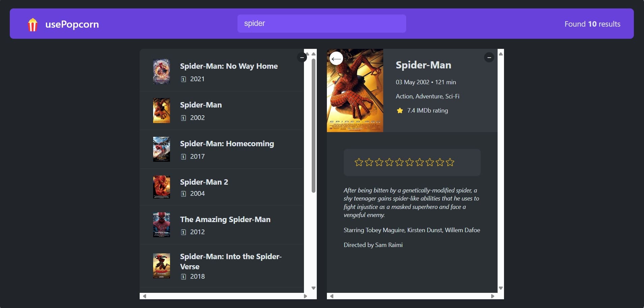Click the details panel scroll-up arrow
This screenshot has height=308, width=644.
click(501, 54)
